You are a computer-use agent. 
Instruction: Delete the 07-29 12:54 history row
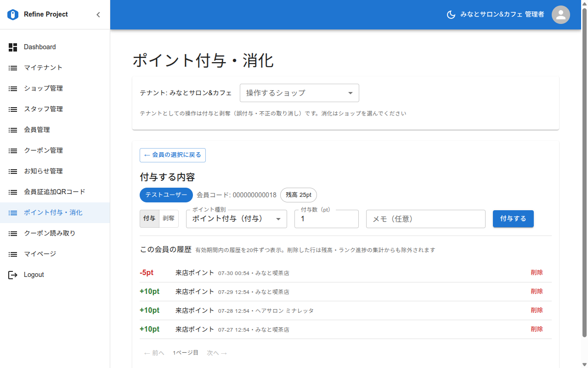pyautogui.click(x=537, y=291)
